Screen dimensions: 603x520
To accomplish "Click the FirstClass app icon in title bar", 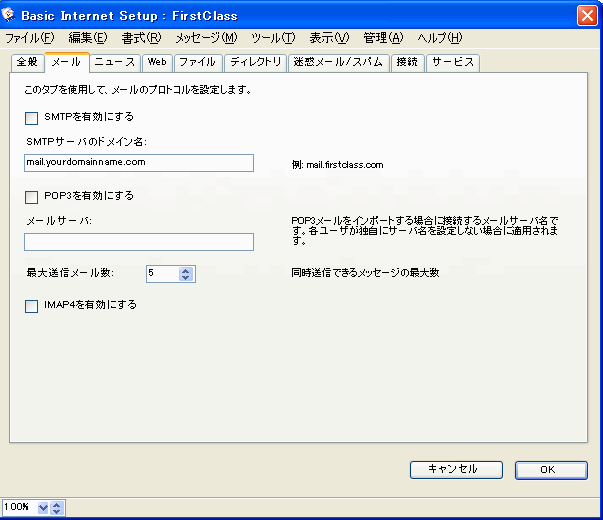I will [10, 14].
